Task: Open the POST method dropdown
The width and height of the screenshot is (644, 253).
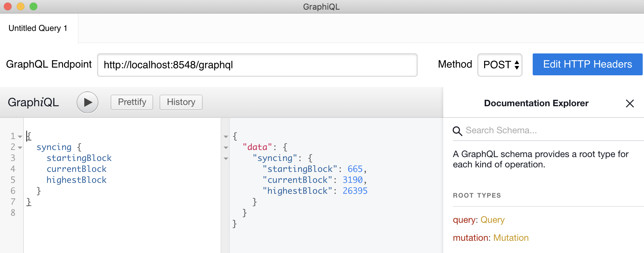Action: pyautogui.click(x=500, y=65)
